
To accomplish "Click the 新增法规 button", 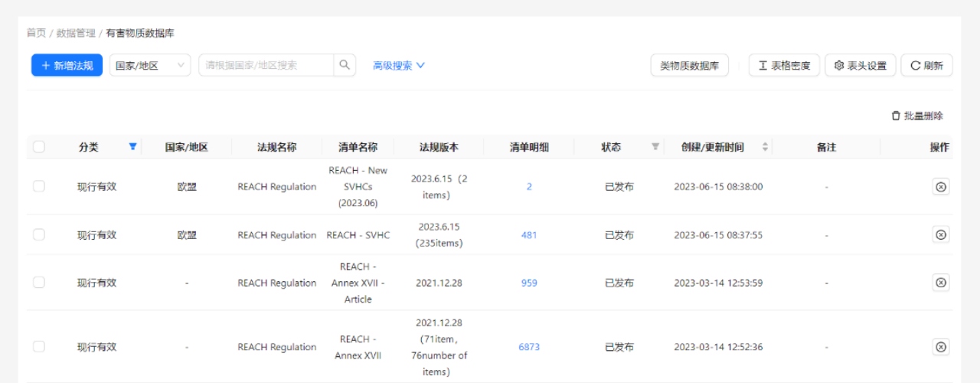I will [x=67, y=65].
